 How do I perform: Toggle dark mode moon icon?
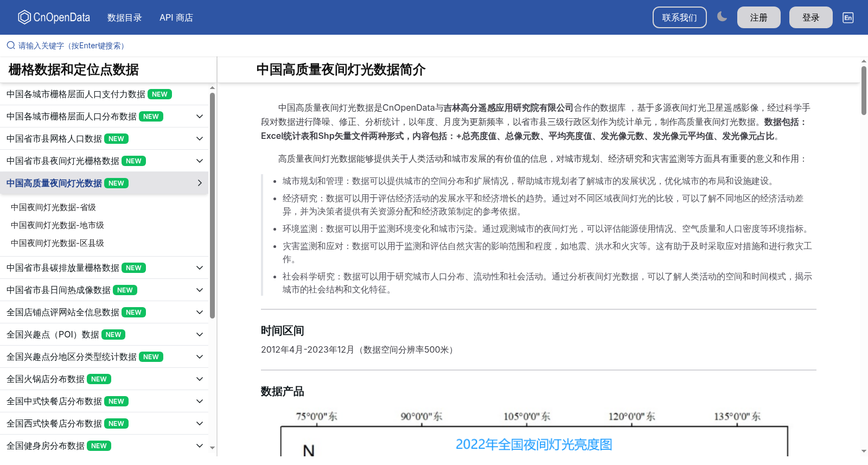(722, 17)
